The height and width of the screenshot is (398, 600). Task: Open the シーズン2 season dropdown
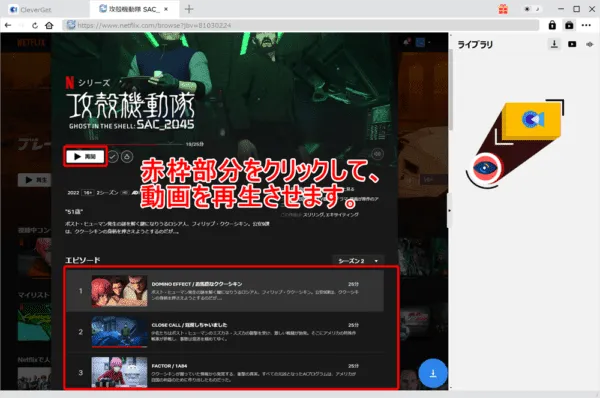[358, 261]
